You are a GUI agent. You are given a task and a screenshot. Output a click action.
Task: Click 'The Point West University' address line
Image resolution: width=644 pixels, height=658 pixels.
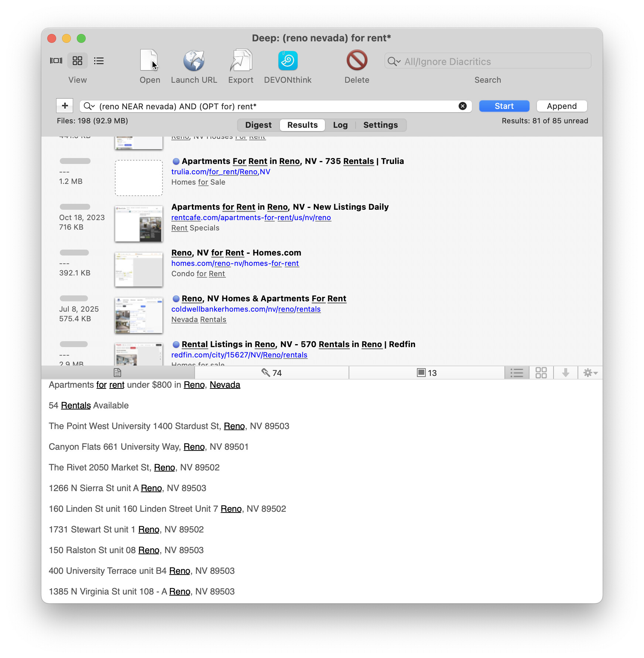click(x=169, y=426)
